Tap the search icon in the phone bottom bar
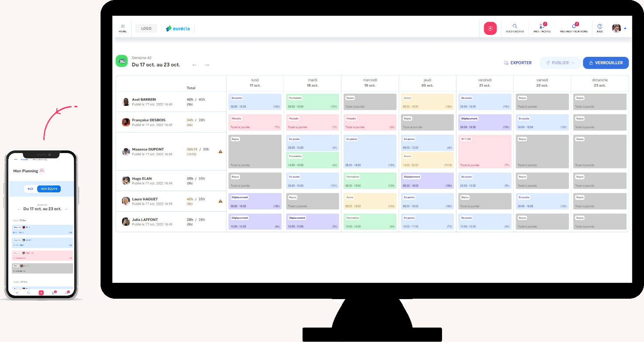The image size is (644, 342). (29, 293)
